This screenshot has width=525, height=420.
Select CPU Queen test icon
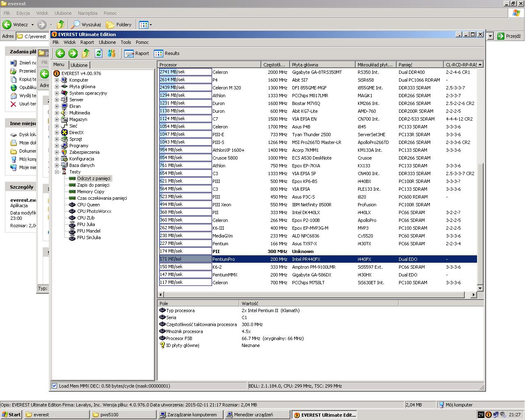[72, 205]
